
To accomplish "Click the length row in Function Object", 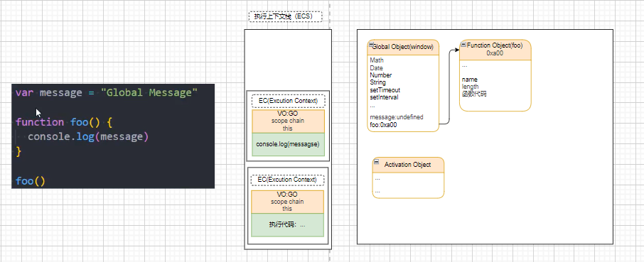I will 471,87.
